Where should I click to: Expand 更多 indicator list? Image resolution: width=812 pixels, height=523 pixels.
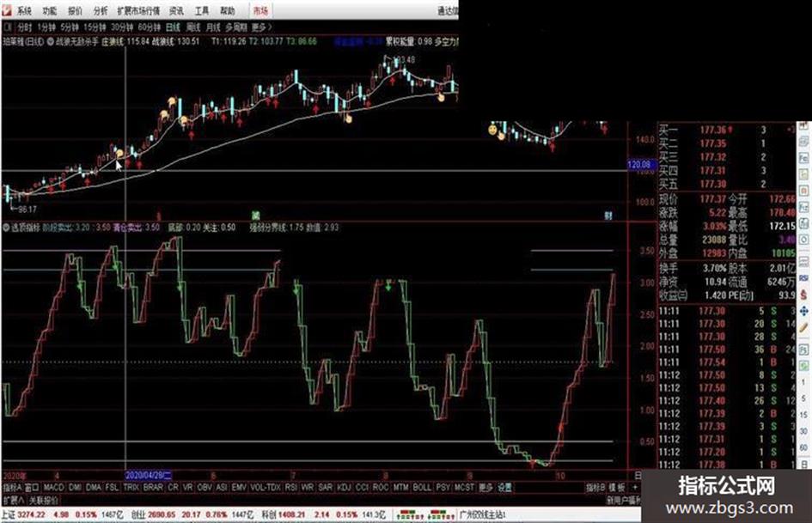click(485, 487)
